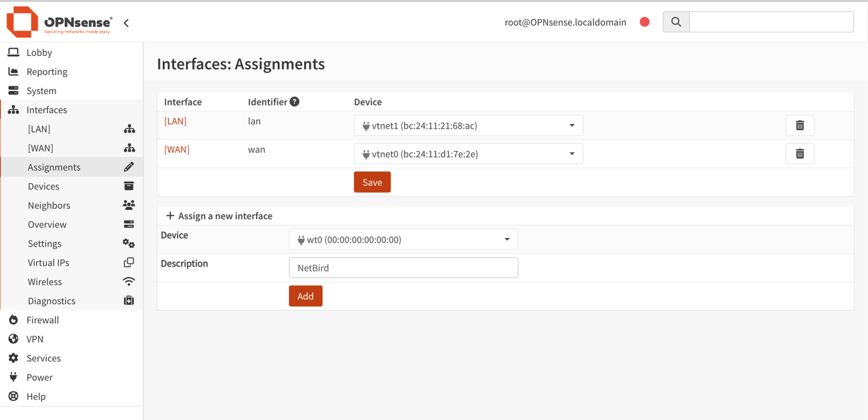The width and height of the screenshot is (868, 420).
Task: Select the Wireless Wi-Fi icon in sidebar
Action: [x=129, y=281]
